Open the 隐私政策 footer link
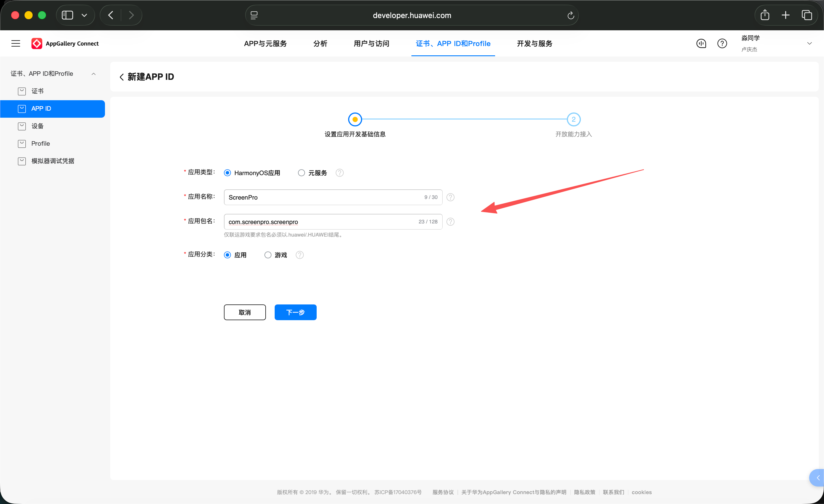Image resolution: width=824 pixels, height=504 pixels. pyautogui.click(x=585, y=492)
